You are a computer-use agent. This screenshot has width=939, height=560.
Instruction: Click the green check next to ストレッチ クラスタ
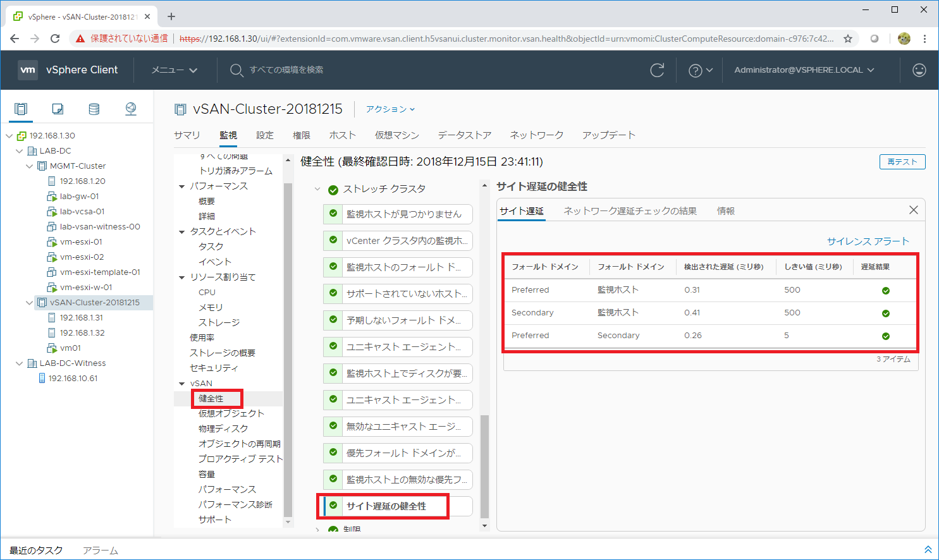(333, 190)
